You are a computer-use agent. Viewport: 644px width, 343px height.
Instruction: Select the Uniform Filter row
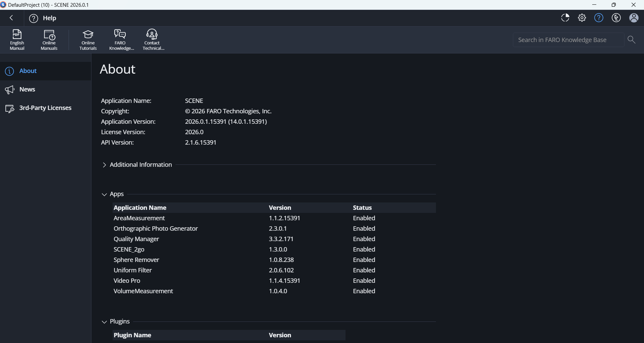274,270
